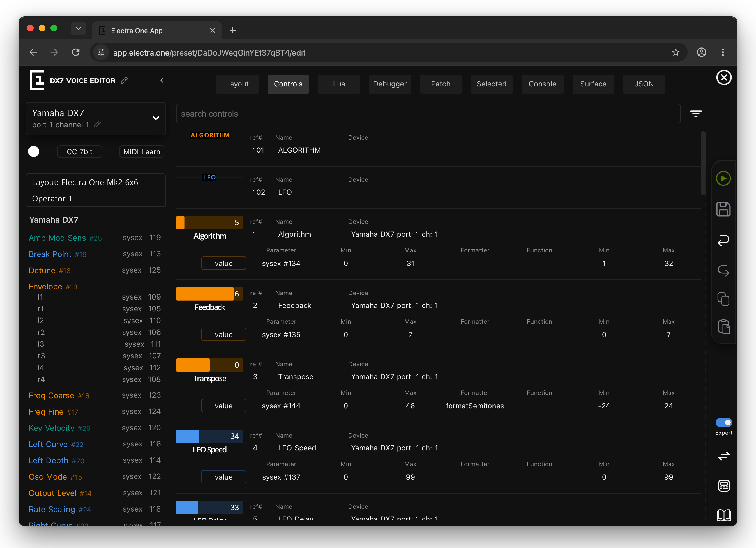
Task: Open the CC 7bit message type selector
Action: [80, 152]
